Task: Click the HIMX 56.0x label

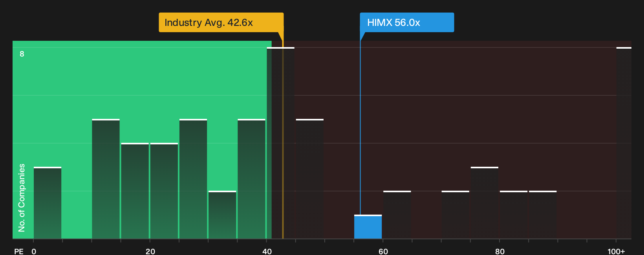Action: tap(407, 22)
